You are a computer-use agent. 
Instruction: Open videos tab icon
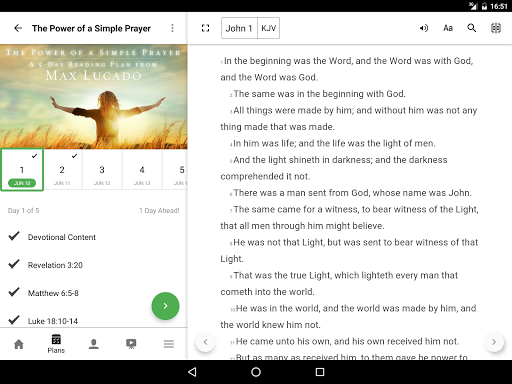(x=131, y=344)
